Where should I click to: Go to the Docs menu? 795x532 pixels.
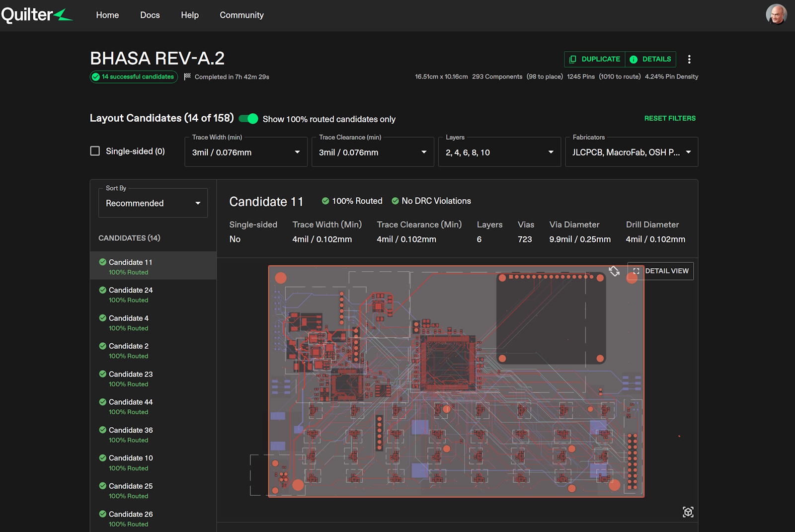pos(150,15)
